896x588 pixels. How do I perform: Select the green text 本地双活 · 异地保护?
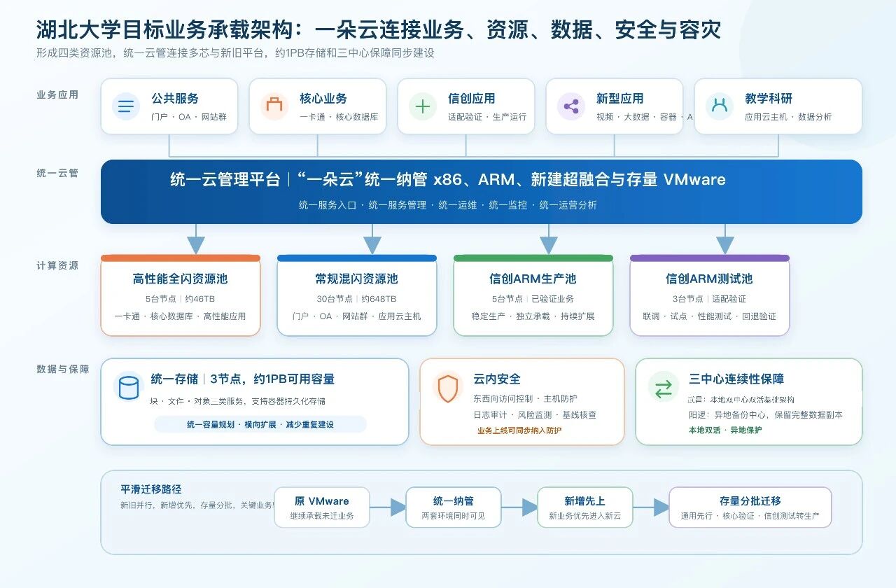click(726, 430)
